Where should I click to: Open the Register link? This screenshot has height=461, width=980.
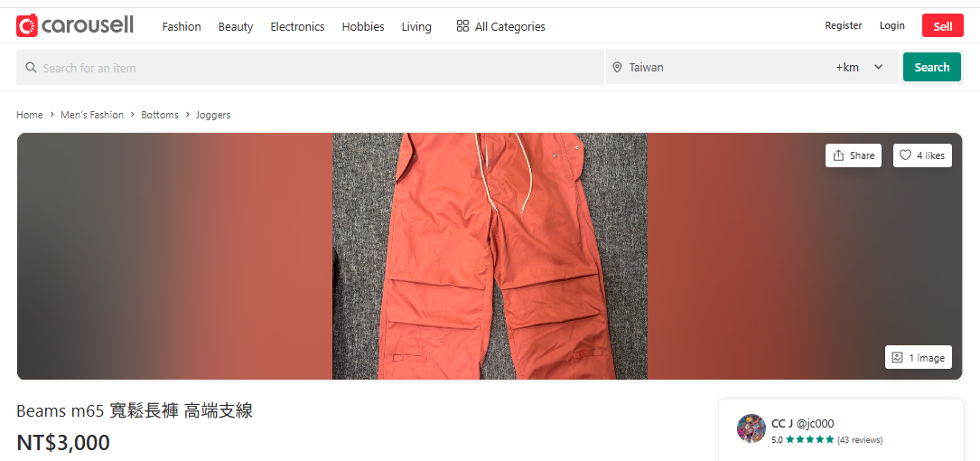pyautogui.click(x=843, y=25)
